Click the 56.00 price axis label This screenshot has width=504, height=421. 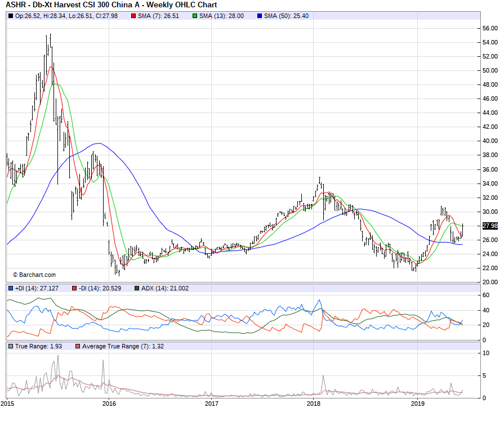point(490,28)
